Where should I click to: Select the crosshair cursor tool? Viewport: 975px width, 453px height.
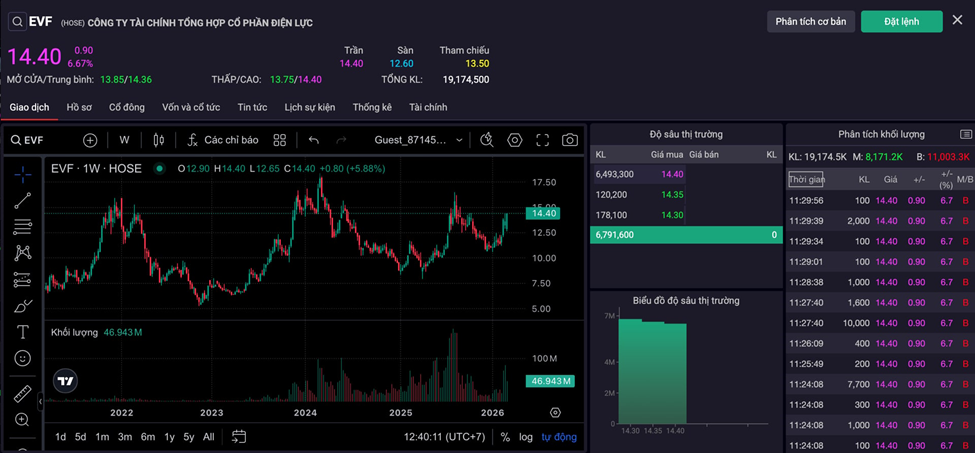point(22,174)
